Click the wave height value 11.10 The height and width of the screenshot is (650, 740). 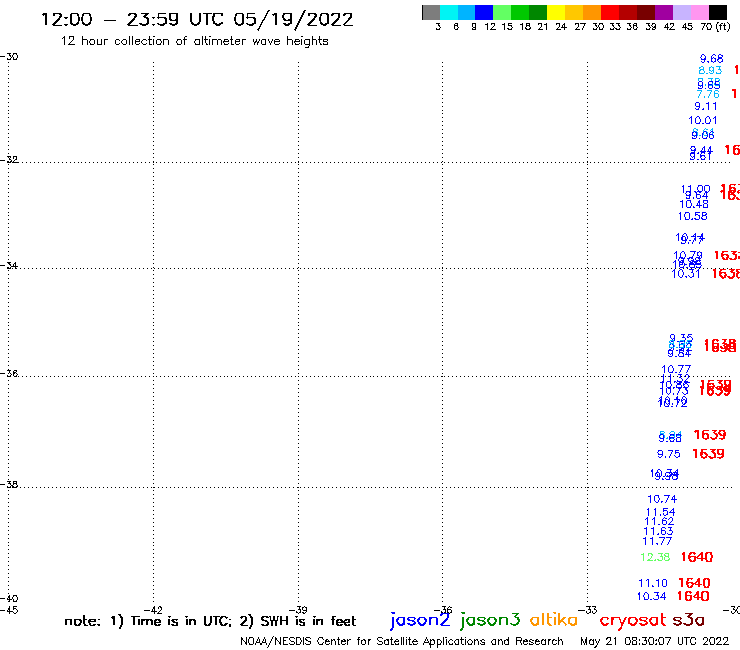[x=653, y=583]
